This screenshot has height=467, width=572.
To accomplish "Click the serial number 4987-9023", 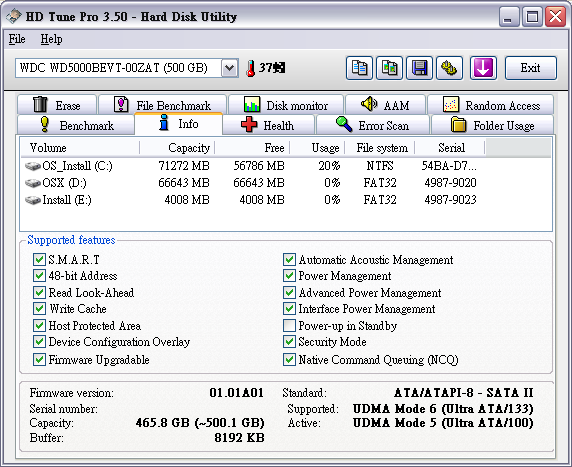I will pos(450,200).
